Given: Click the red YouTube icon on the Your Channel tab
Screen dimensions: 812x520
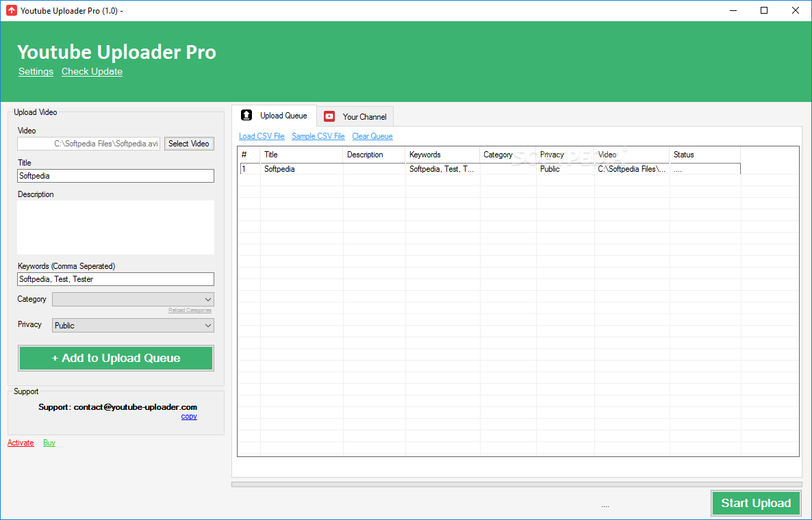Looking at the screenshot, I should click(329, 116).
